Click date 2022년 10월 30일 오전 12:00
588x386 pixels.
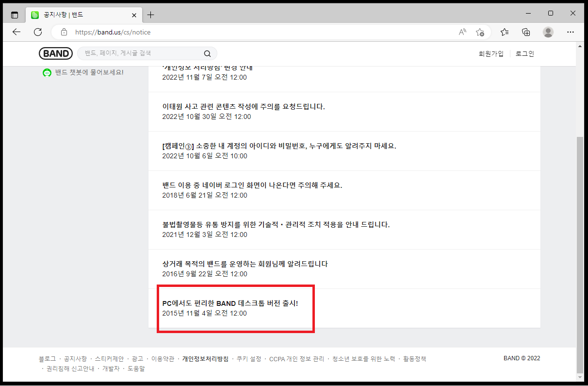[207, 117]
